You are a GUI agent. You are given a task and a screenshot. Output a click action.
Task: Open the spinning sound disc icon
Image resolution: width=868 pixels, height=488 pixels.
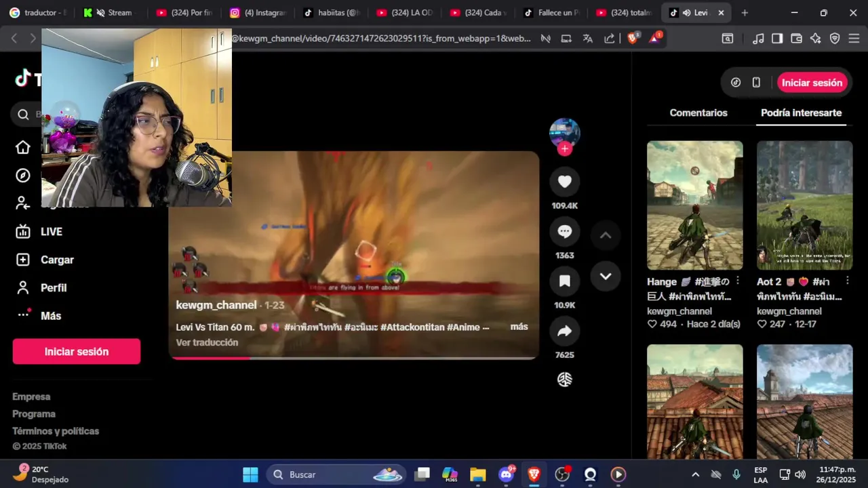[x=564, y=380]
